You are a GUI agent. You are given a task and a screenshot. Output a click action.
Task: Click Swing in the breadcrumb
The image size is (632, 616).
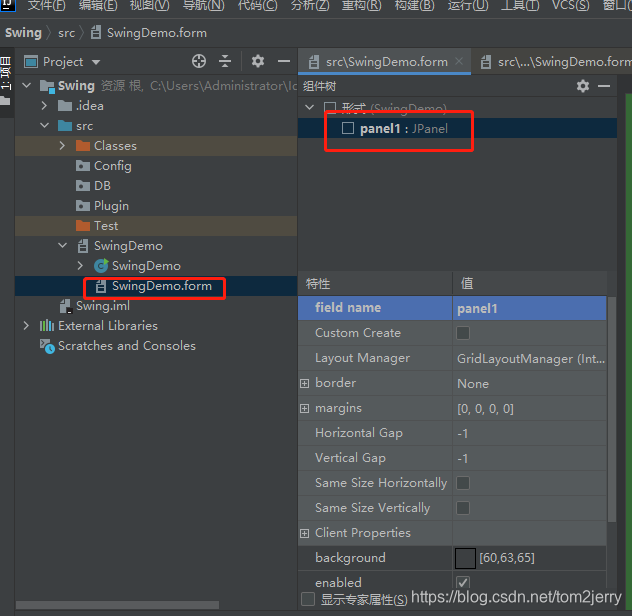point(23,33)
